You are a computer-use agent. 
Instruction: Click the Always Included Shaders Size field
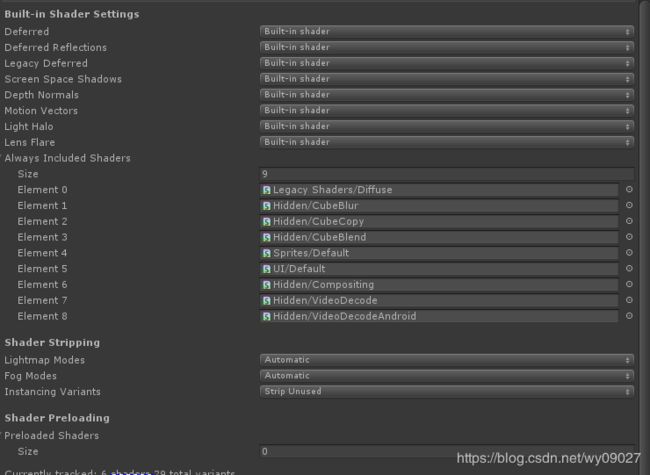446,174
